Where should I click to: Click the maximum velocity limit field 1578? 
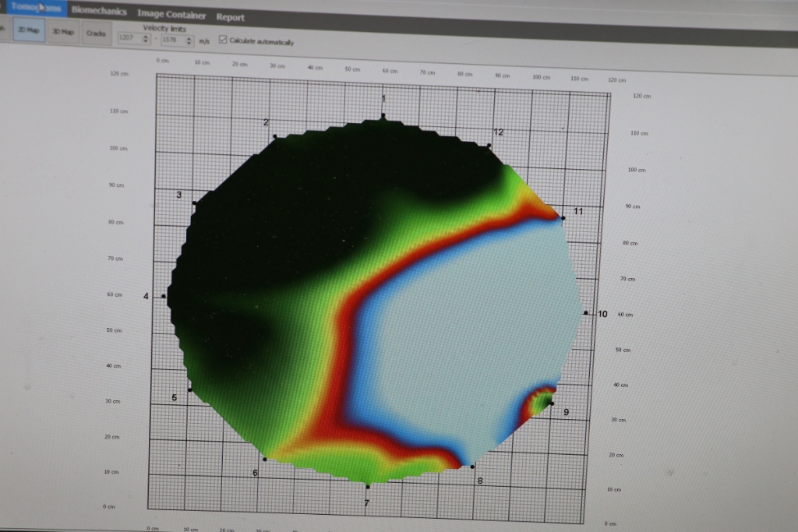pos(170,40)
